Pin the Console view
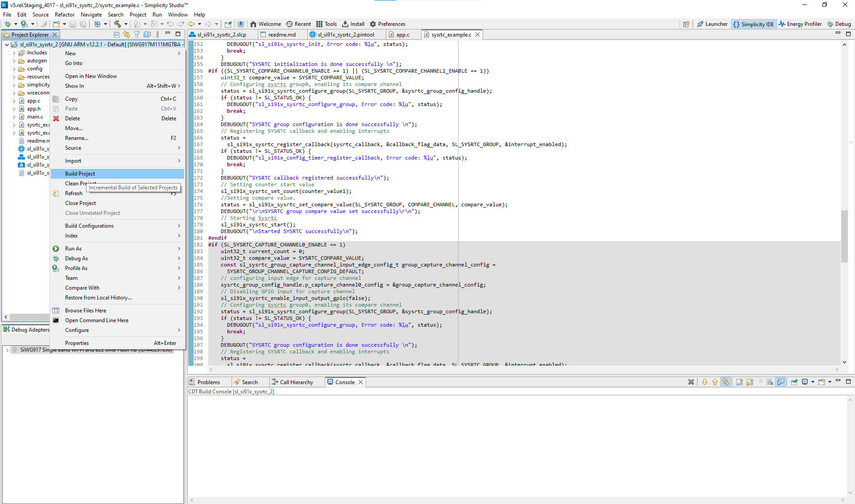This screenshot has width=855, height=504. point(795,382)
